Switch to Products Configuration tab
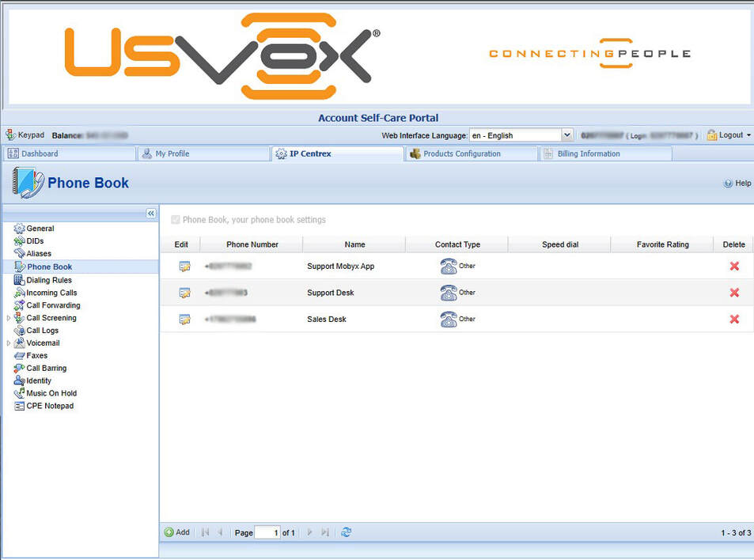This screenshot has height=560, width=754. pyautogui.click(x=472, y=153)
